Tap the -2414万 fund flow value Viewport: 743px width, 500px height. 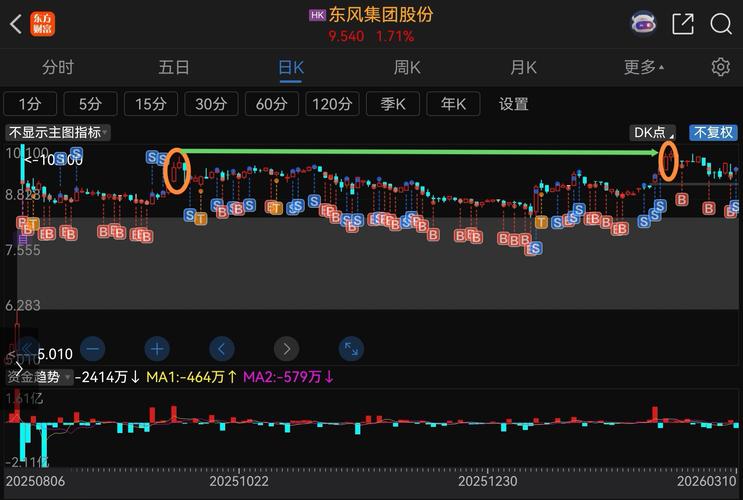point(107,377)
